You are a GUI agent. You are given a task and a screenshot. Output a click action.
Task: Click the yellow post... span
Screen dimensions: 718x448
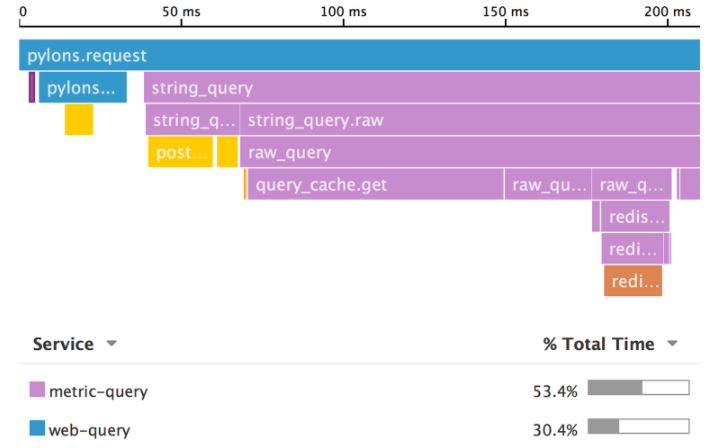[181, 153]
